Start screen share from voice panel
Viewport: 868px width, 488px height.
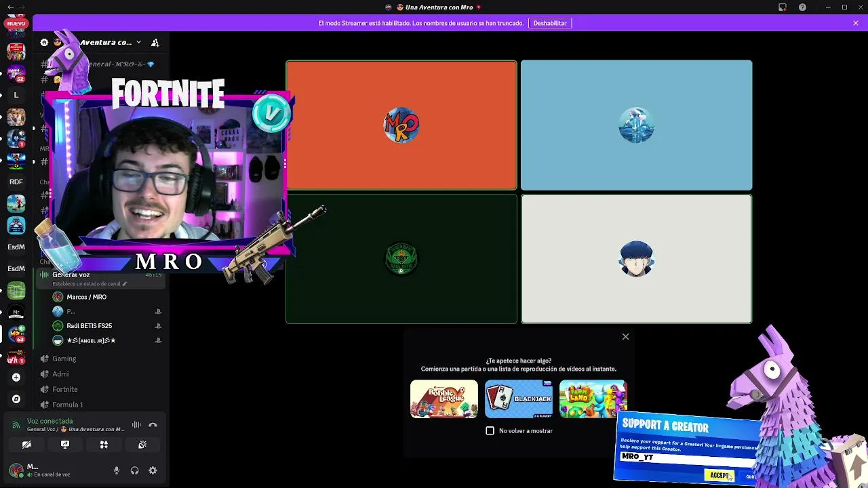click(65, 445)
